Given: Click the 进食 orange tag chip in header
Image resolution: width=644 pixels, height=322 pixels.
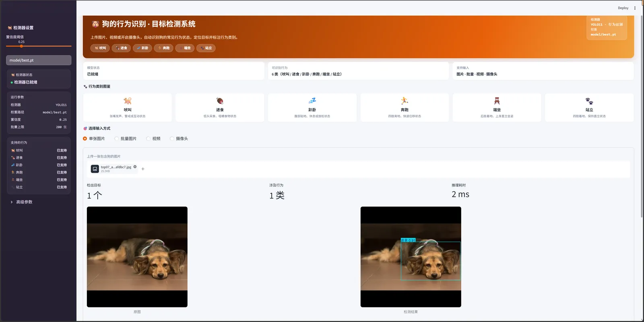Looking at the screenshot, I should point(121,48).
